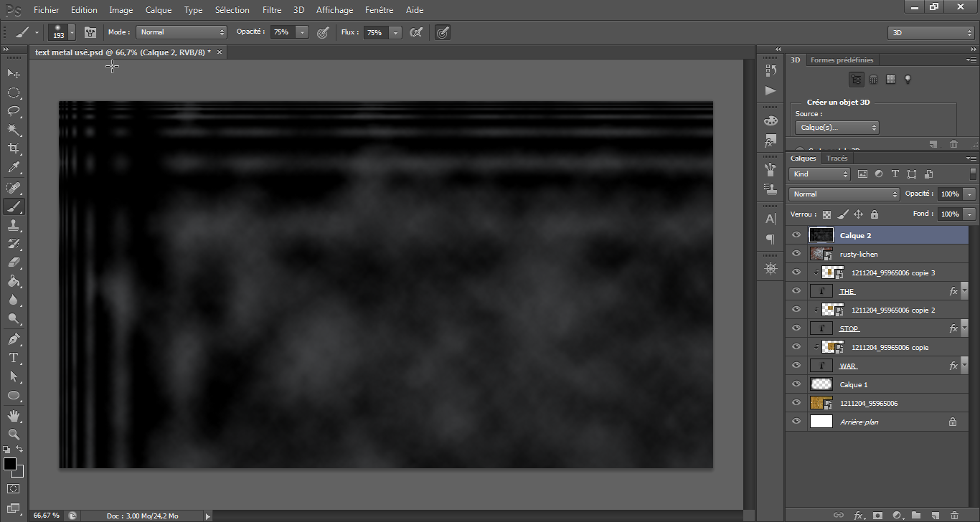Select the Hand tool
Screen dimensions: 980x522
click(14, 415)
